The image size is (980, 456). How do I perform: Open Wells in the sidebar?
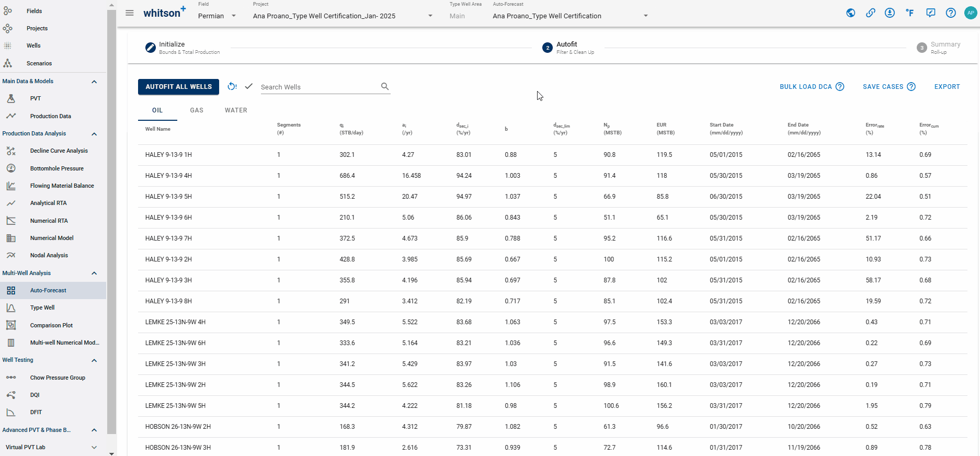point(52,45)
